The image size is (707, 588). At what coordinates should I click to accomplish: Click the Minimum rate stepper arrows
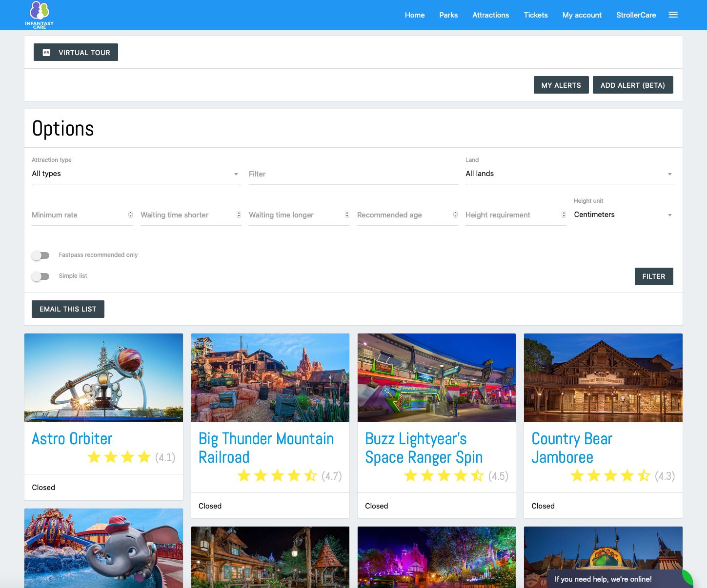pyautogui.click(x=130, y=215)
